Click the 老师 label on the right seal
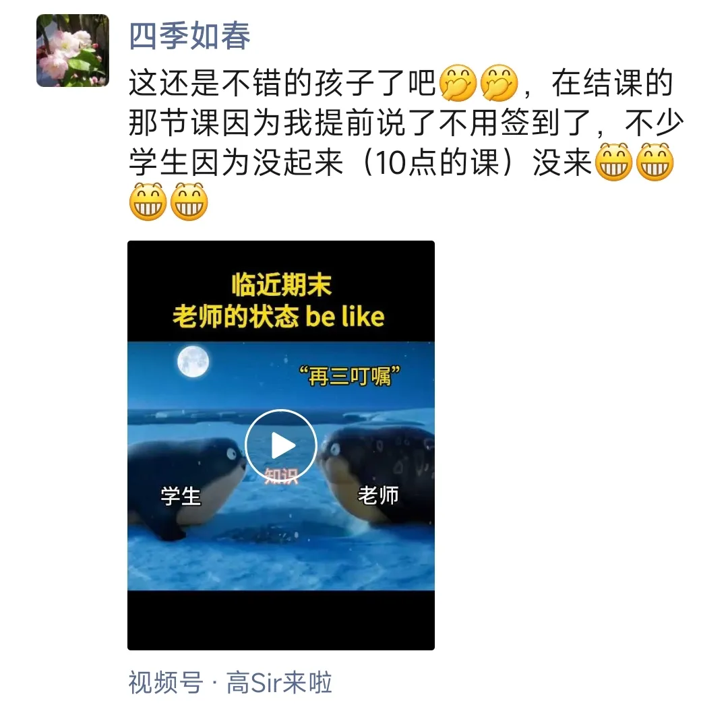The height and width of the screenshot is (711, 728). (x=378, y=495)
